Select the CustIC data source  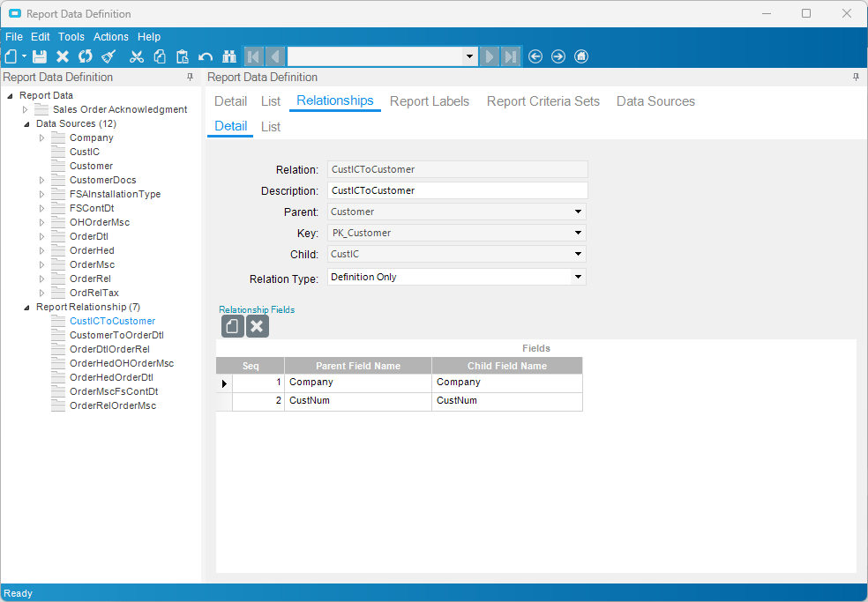coord(85,152)
